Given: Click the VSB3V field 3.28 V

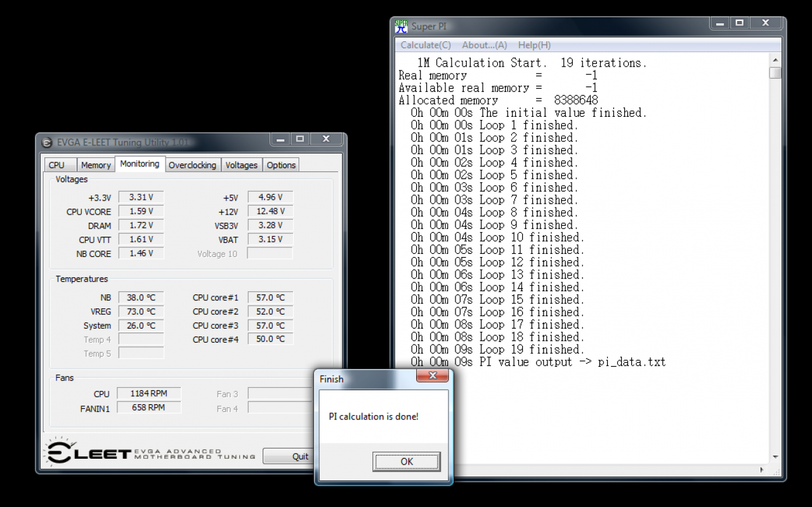Looking at the screenshot, I should 270,225.
